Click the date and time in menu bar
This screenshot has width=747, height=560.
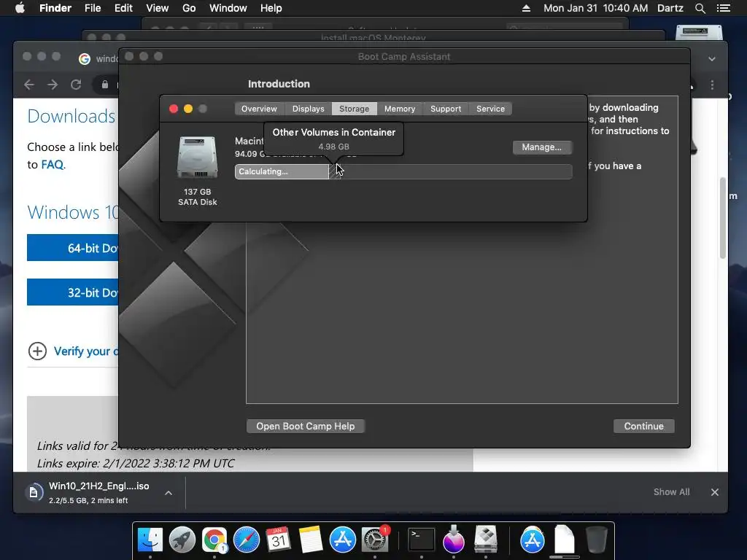595,8
